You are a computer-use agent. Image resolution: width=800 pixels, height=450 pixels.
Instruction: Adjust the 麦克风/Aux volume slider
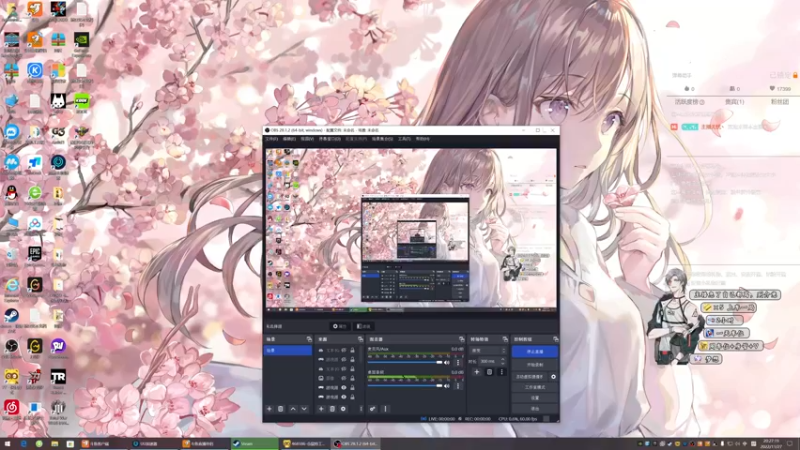point(405,362)
